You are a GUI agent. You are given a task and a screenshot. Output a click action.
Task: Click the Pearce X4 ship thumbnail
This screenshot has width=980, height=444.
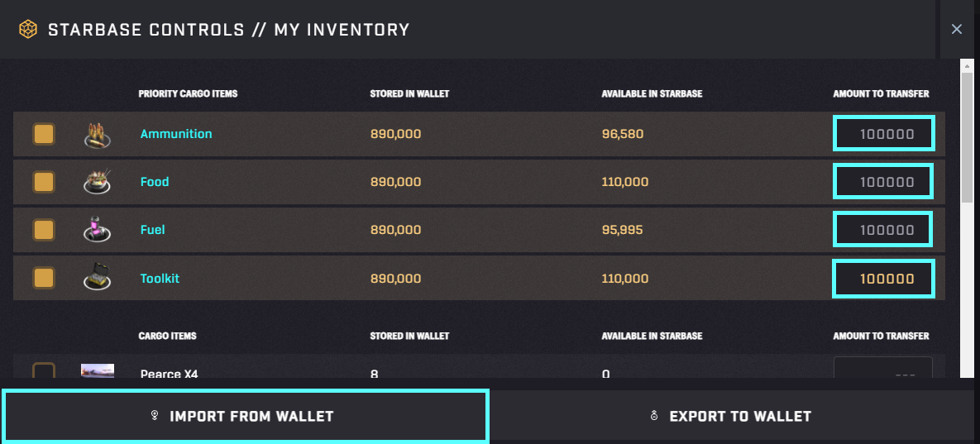pyautogui.click(x=98, y=371)
